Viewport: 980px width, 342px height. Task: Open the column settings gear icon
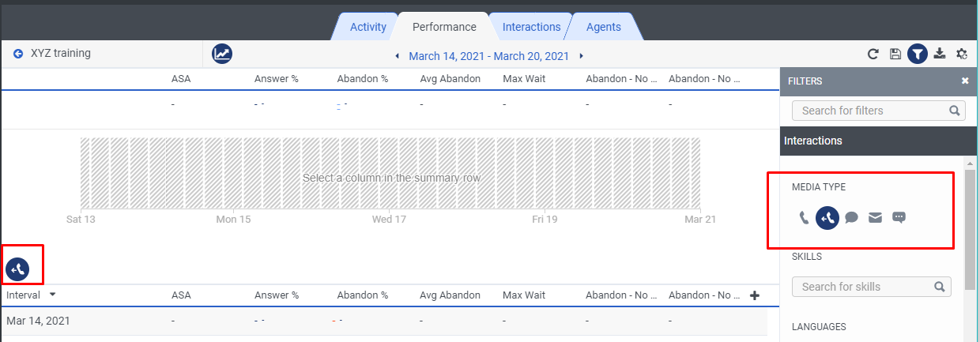(x=962, y=54)
